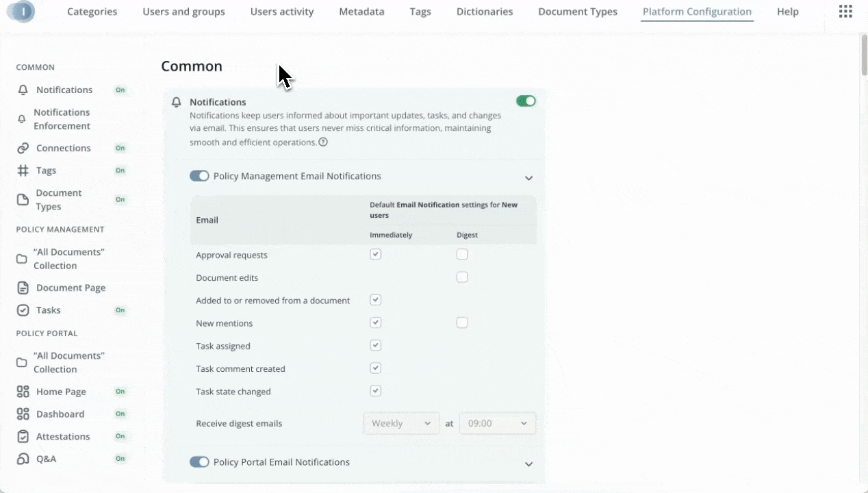This screenshot has height=493, width=868.
Task: Click the Notifications bell icon in sidebar
Action: tap(23, 90)
